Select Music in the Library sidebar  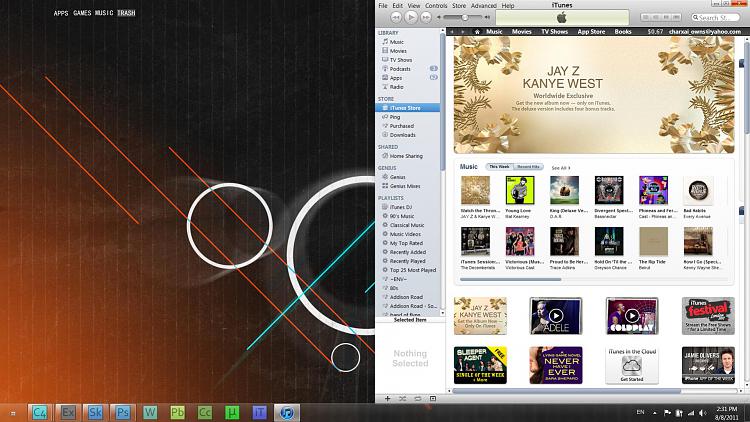(x=397, y=42)
